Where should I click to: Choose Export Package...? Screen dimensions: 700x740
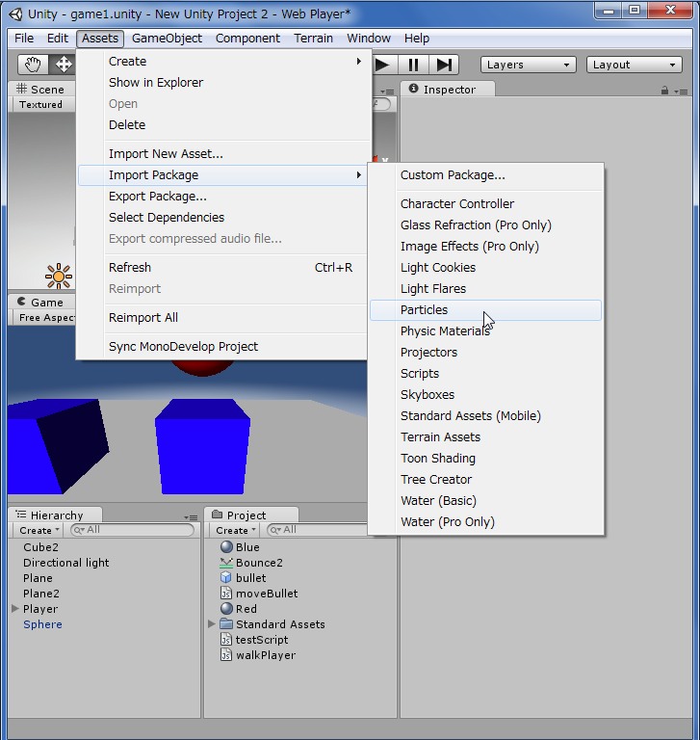[222, 197]
